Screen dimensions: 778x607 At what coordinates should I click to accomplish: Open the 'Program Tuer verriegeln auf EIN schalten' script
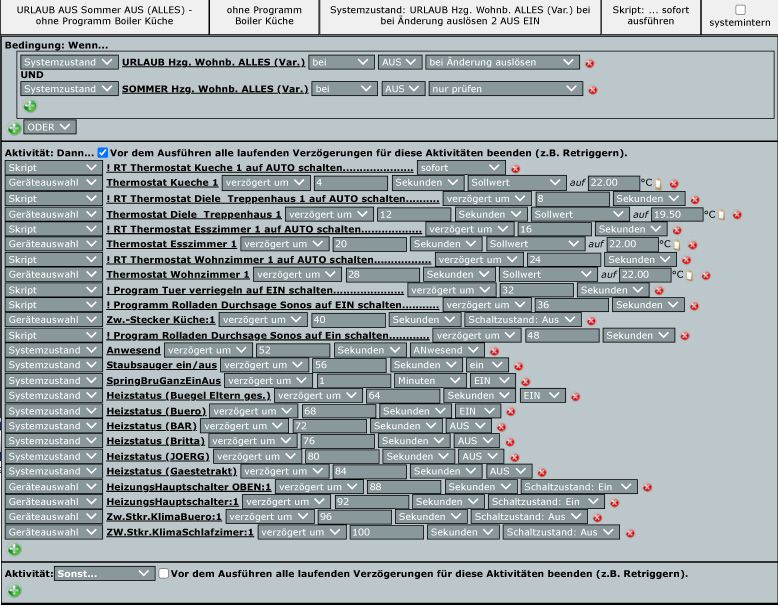(x=255, y=290)
